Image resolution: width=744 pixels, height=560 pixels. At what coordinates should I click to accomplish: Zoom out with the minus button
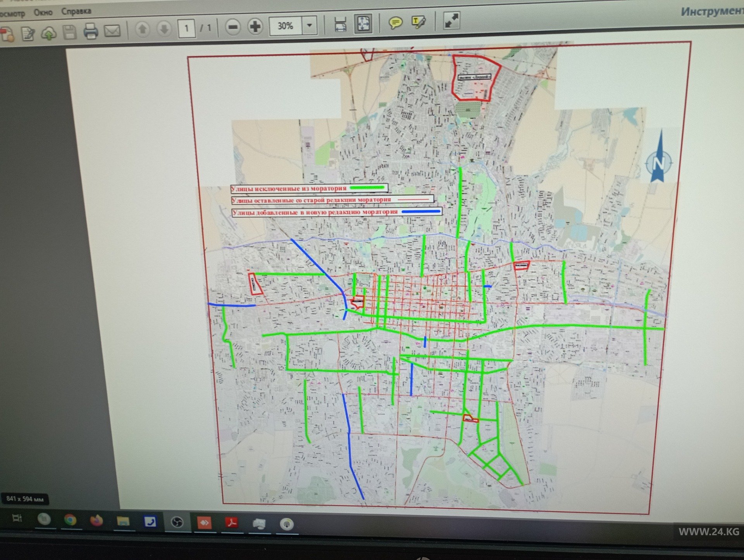click(233, 27)
